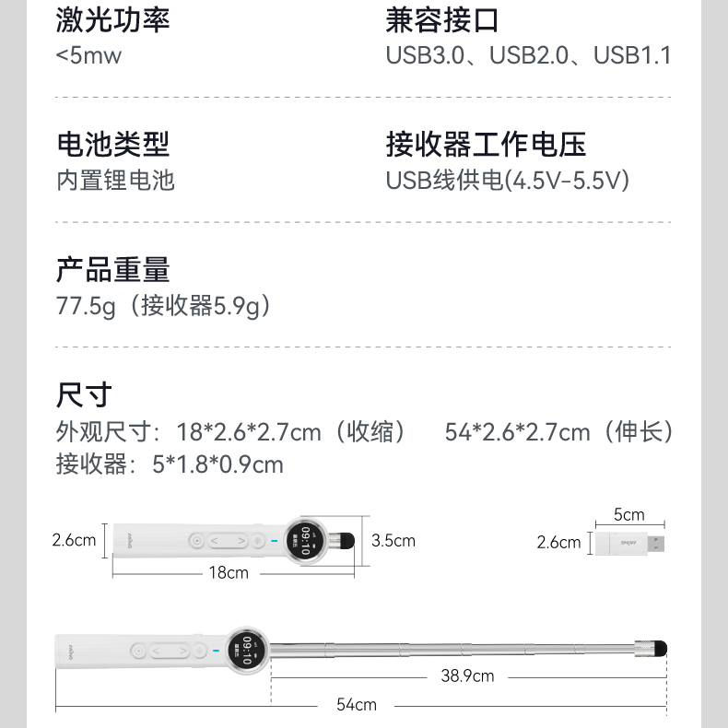This screenshot has width=728, height=728.
Task: Click the round display on retracted pointer
Action: (303, 540)
